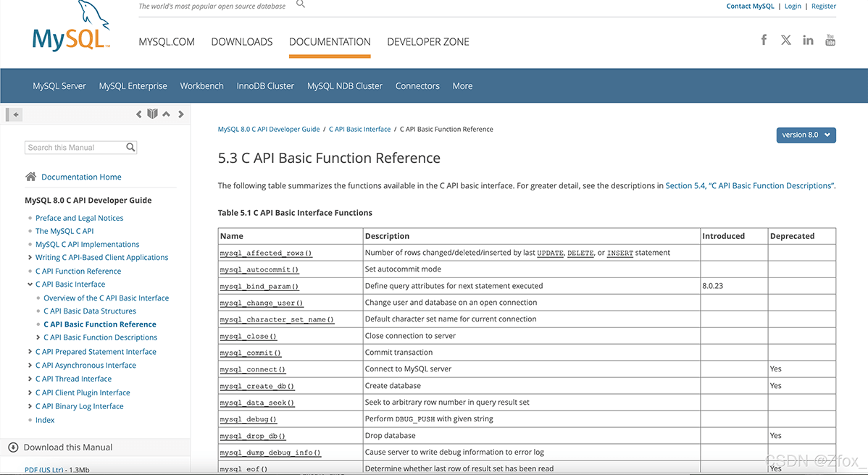Open C API Basic Interface breadcrumb link

(360, 130)
